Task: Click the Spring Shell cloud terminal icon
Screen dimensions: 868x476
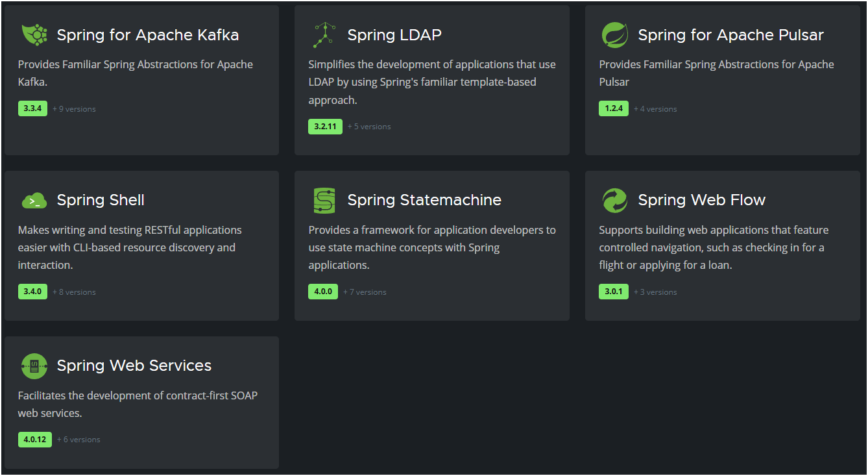Action: [x=34, y=201]
